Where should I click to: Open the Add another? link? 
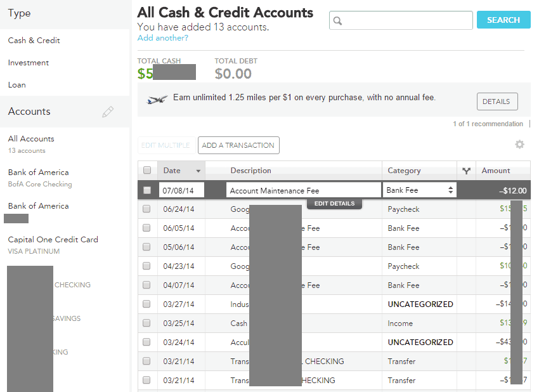(x=162, y=38)
